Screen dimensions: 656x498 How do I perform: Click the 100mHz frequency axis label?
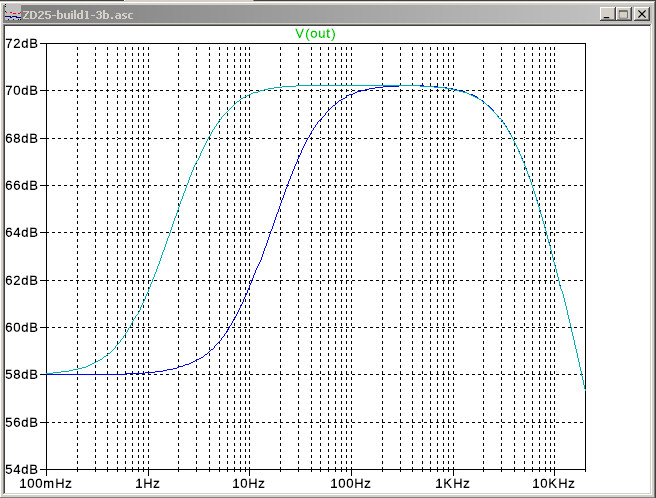click(46, 484)
